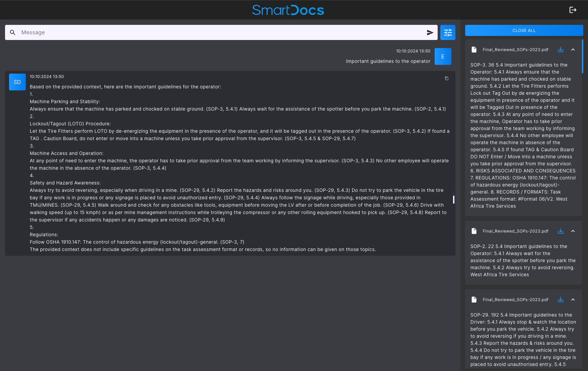Screen dimensions: 588x371
Task: Download the SOP-2 source PDF
Action: click(x=560, y=231)
